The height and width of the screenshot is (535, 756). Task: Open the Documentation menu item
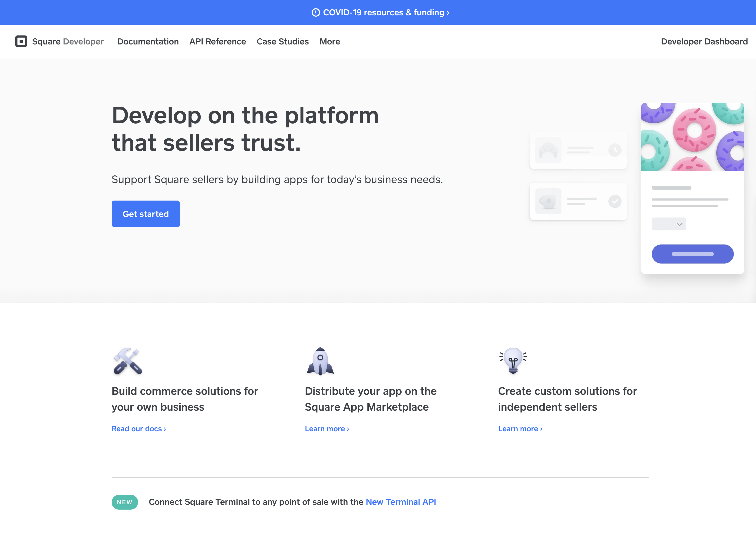coord(148,42)
